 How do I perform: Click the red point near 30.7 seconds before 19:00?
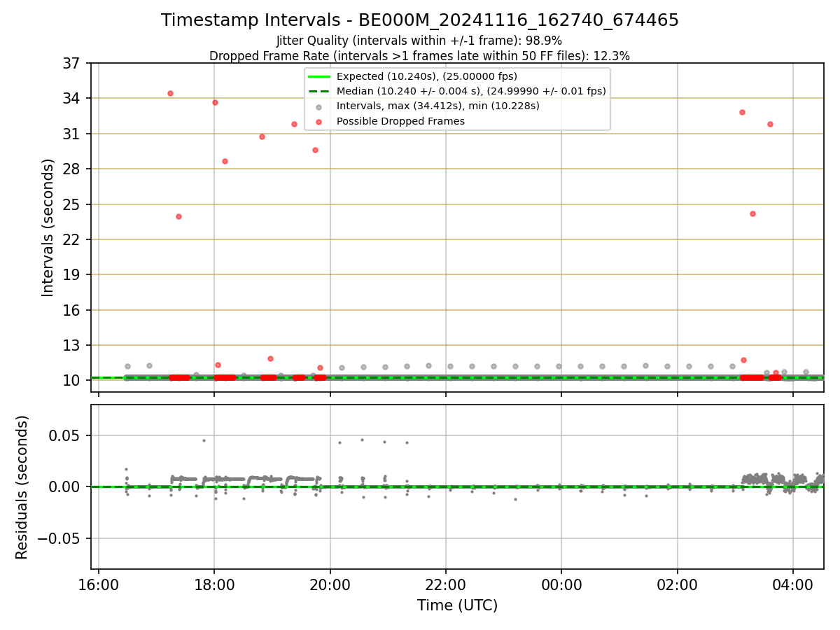pyautogui.click(x=262, y=136)
